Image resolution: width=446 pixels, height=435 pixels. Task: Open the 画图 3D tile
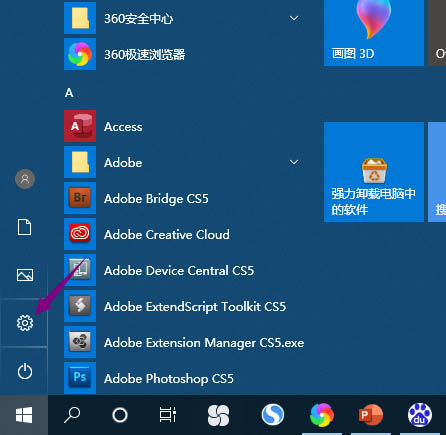(374, 33)
